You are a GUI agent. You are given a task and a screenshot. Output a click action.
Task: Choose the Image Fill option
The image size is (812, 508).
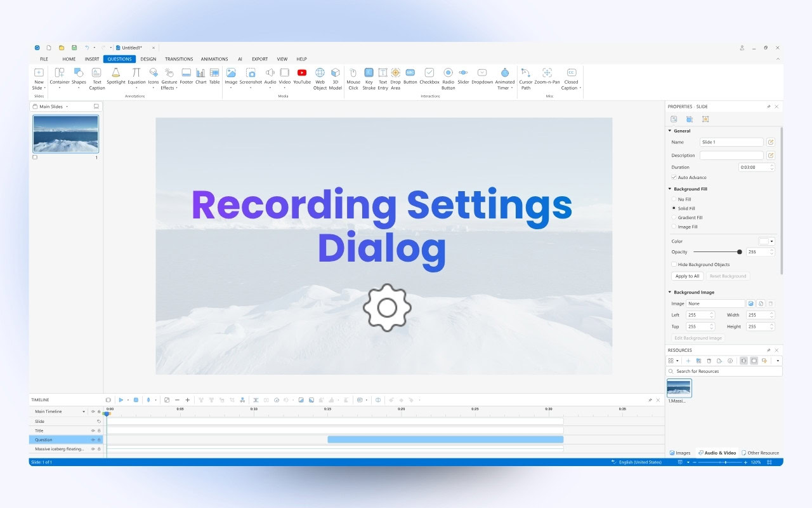(x=674, y=227)
